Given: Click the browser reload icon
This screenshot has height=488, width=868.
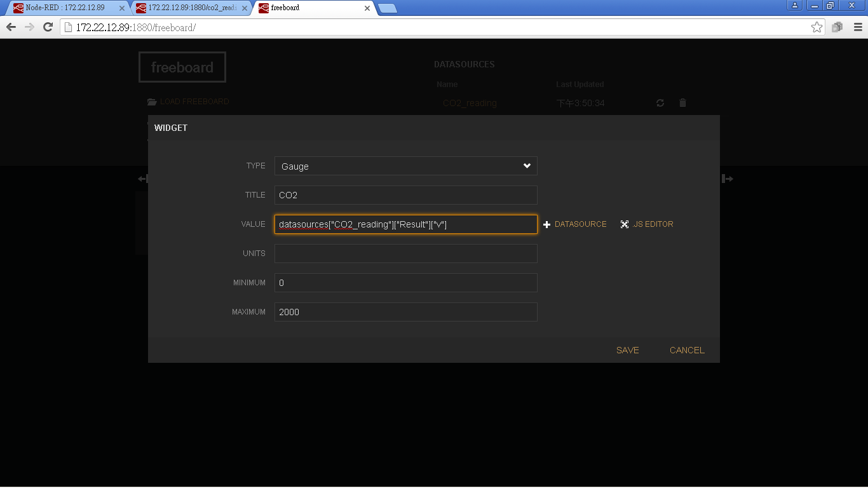Looking at the screenshot, I should 48,27.
